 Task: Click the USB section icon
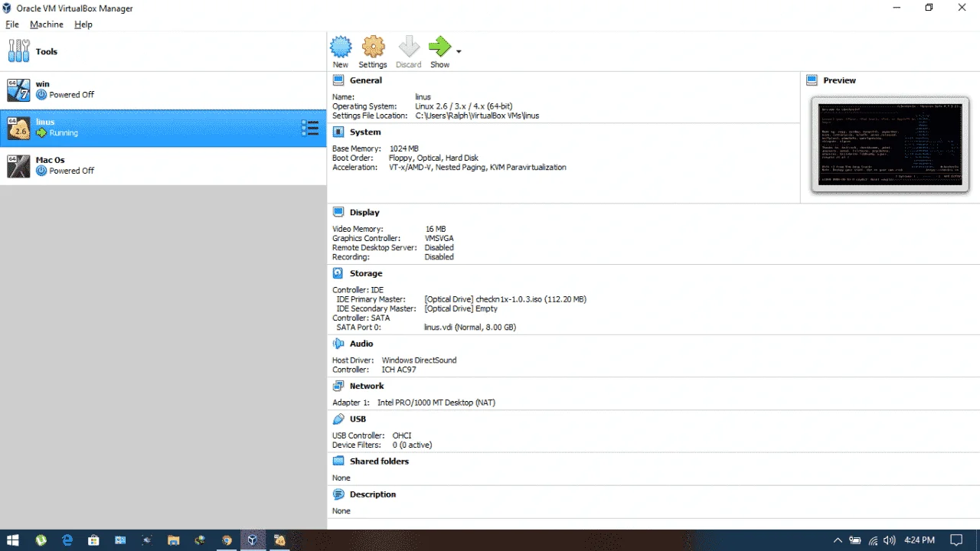338,419
